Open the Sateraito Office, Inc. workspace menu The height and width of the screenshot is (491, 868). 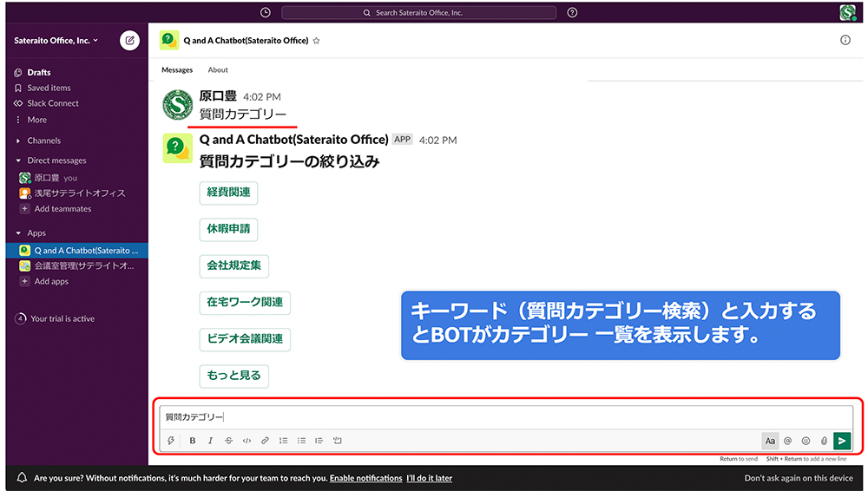[x=56, y=41]
